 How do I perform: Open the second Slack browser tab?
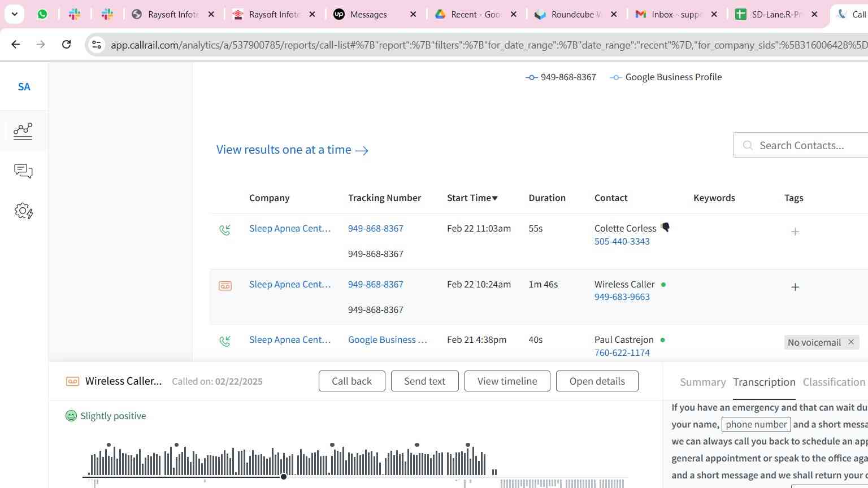(x=107, y=14)
